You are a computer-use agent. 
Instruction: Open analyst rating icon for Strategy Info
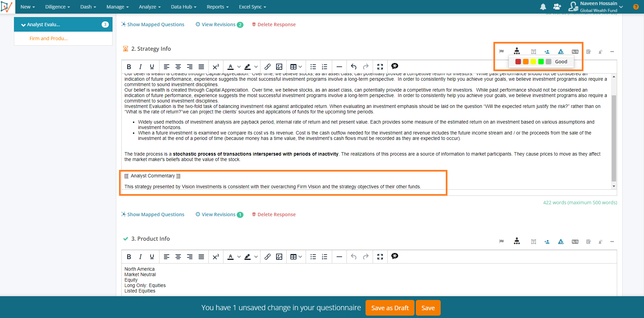517,51
